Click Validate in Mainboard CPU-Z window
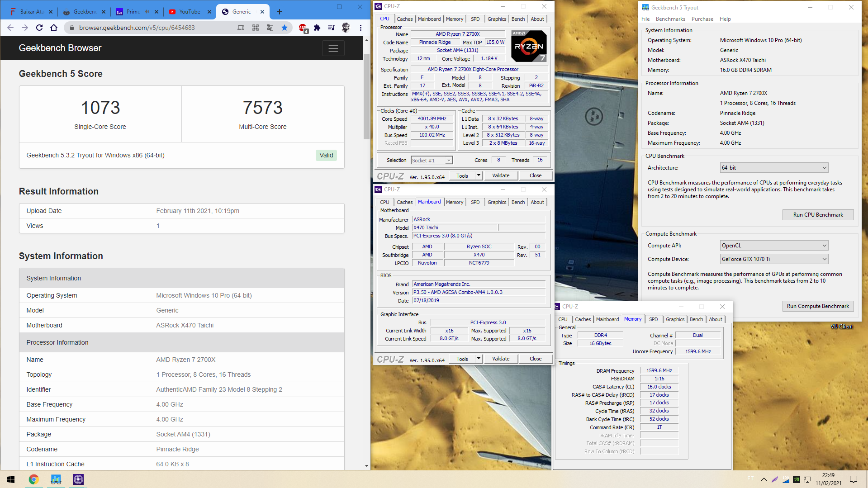868x488 pixels. [500, 359]
